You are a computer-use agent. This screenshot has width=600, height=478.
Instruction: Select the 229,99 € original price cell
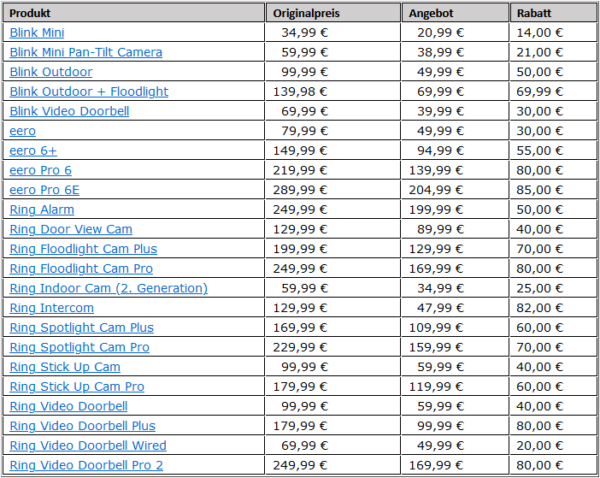click(x=333, y=347)
